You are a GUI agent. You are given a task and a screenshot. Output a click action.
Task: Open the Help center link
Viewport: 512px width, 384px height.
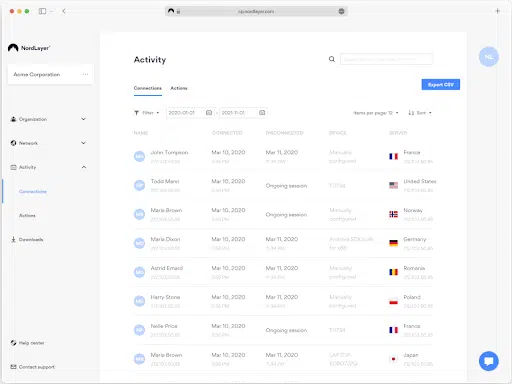click(31, 343)
